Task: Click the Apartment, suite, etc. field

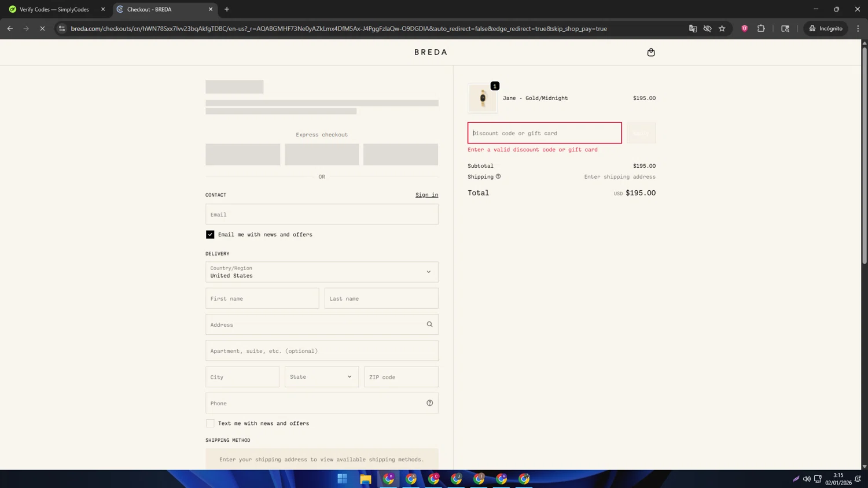Action: click(x=322, y=351)
